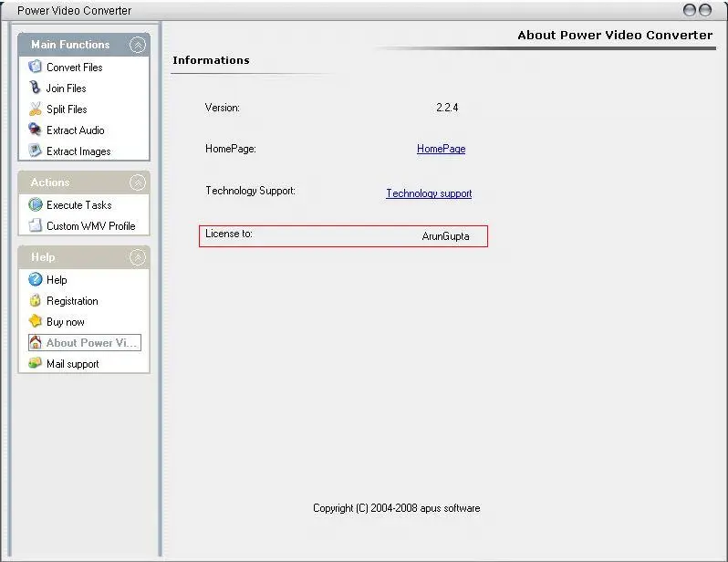Image resolution: width=728 pixels, height=562 pixels.
Task: Click the Extract Images icon
Action: point(36,151)
